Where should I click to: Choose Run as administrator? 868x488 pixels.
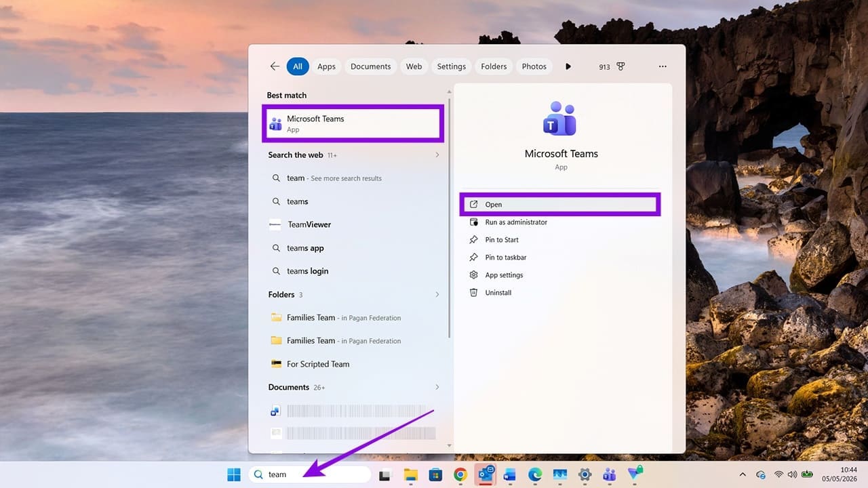(x=516, y=222)
